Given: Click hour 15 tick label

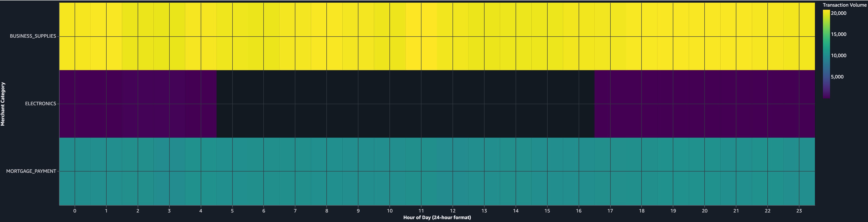Looking at the screenshot, I should click(x=547, y=211).
